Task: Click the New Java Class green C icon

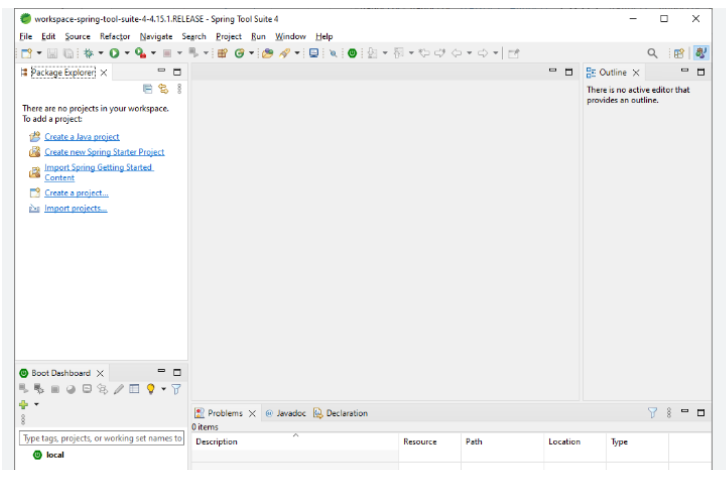Action: [239, 53]
